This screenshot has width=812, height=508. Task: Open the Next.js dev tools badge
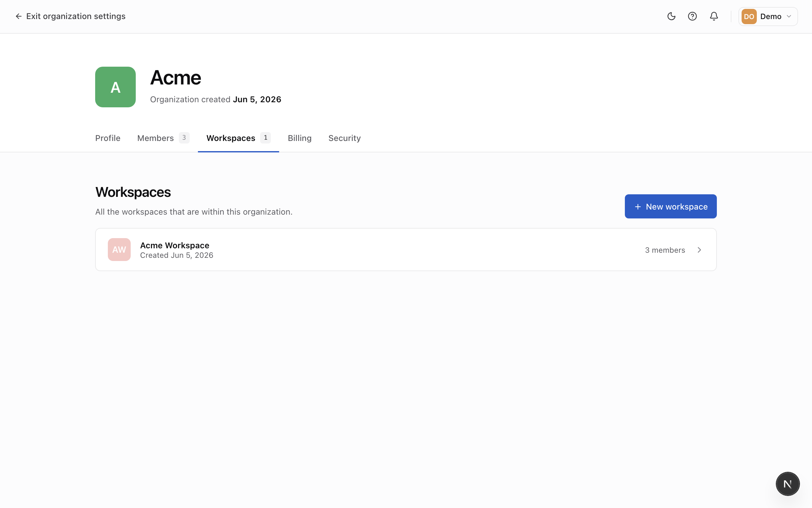(x=788, y=484)
